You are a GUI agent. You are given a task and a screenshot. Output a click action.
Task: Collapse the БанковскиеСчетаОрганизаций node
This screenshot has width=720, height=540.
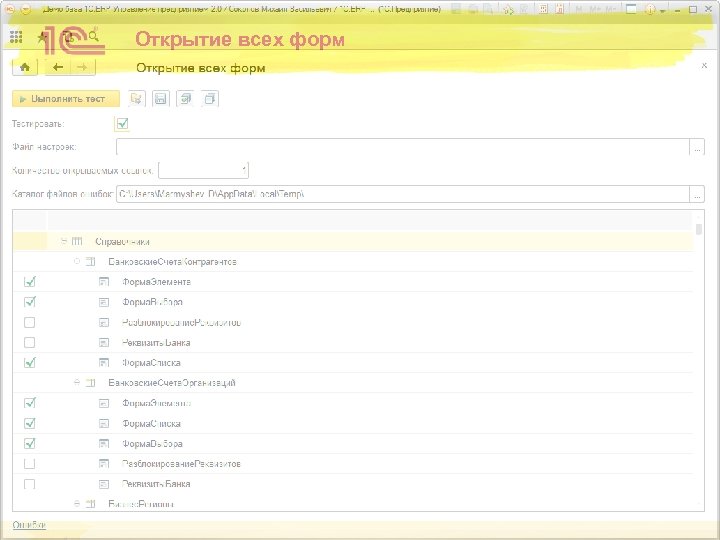[x=77, y=382]
